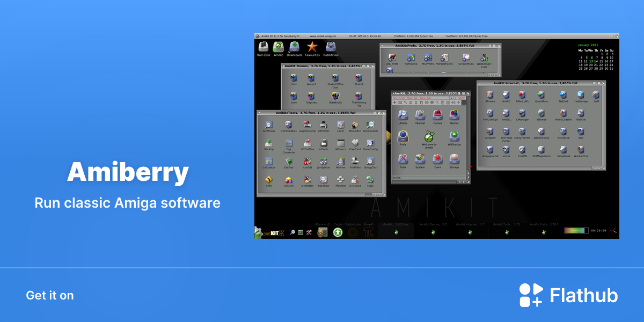Click the green Cache accessibility dock icon

coord(338,232)
